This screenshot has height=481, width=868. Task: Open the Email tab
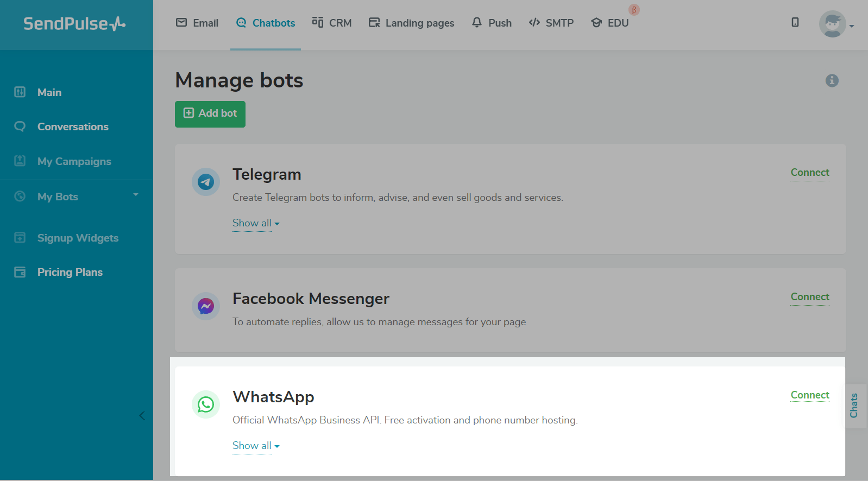(x=197, y=23)
